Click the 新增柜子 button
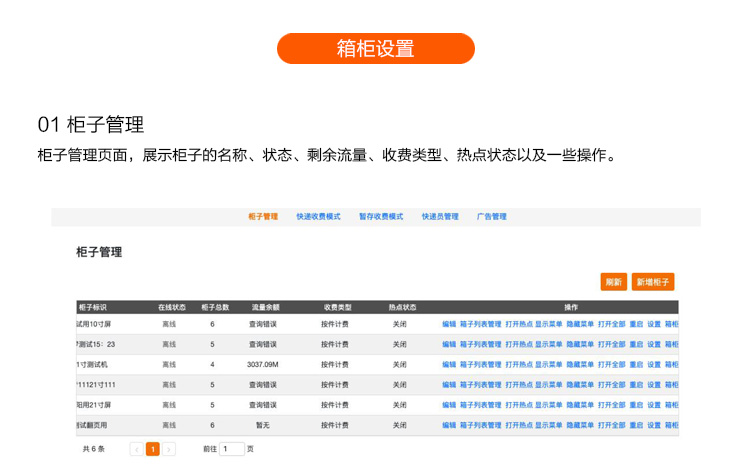This screenshot has height=473, width=750. [x=653, y=282]
